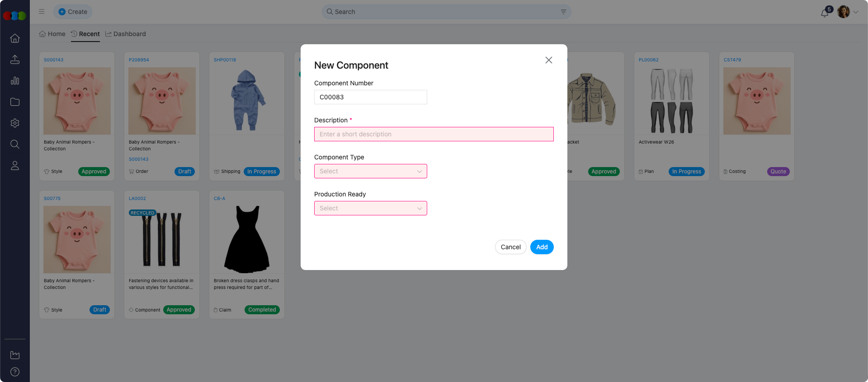Open the S00775 card link
868x382 pixels.
[52, 198]
